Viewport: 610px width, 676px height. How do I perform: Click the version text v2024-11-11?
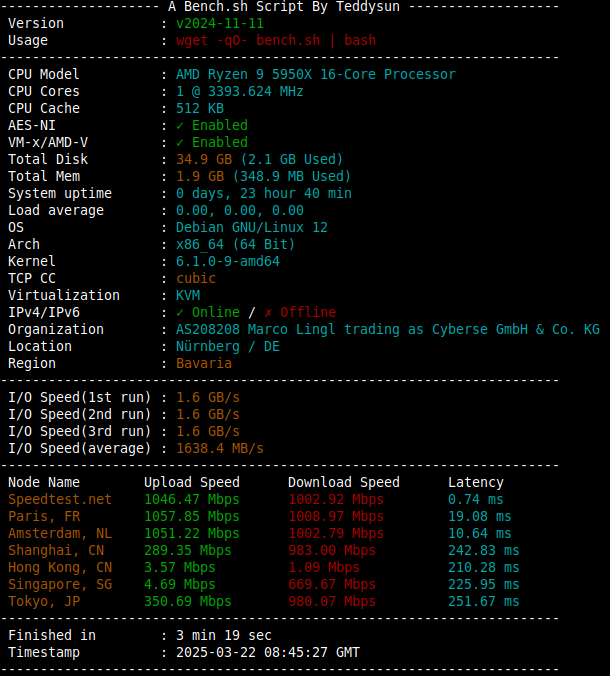tap(220, 23)
